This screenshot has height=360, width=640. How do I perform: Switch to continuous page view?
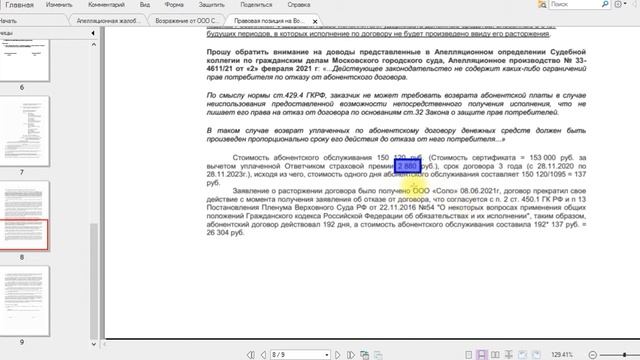482,355
